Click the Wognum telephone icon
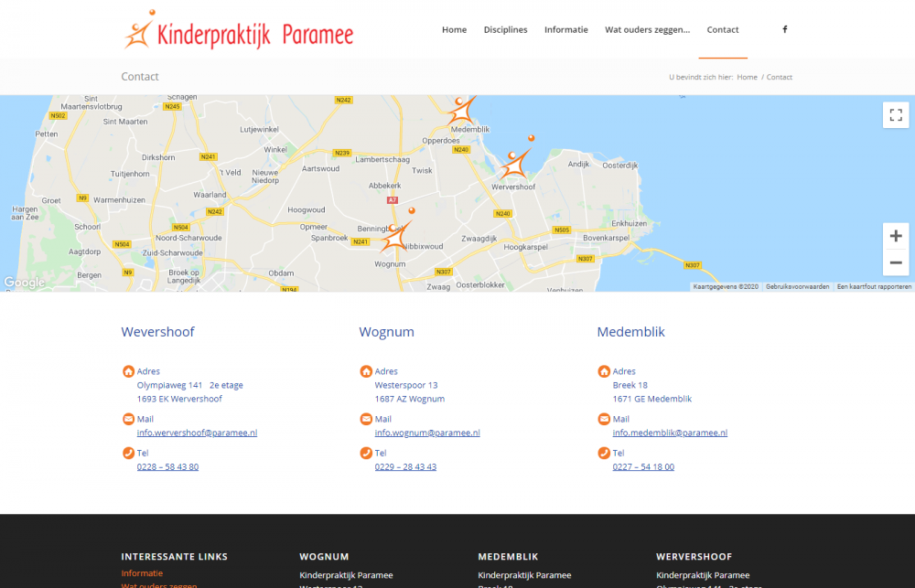This screenshot has width=915, height=588. coord(366,453)
